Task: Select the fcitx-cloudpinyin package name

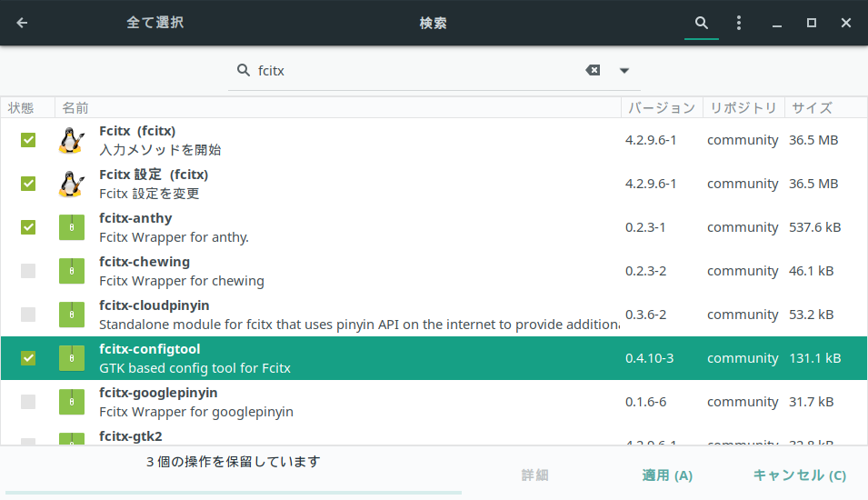Action: [x=154, y=305]
